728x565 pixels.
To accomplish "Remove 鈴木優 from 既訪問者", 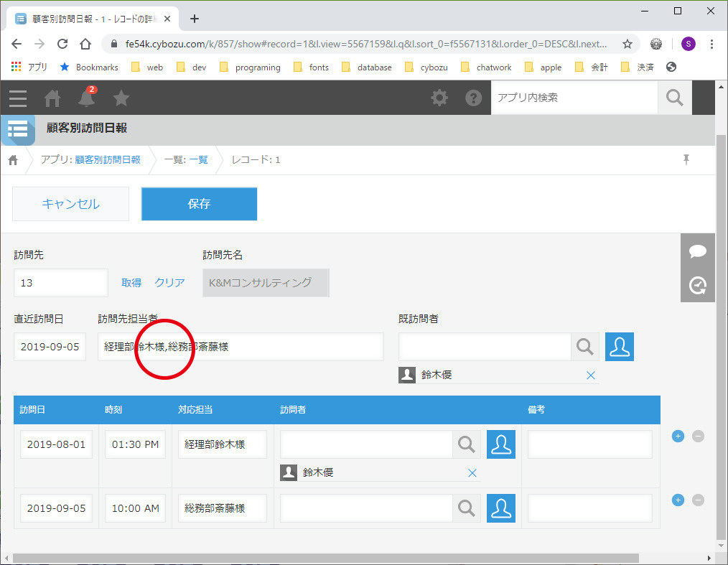I will pos(591,375).
